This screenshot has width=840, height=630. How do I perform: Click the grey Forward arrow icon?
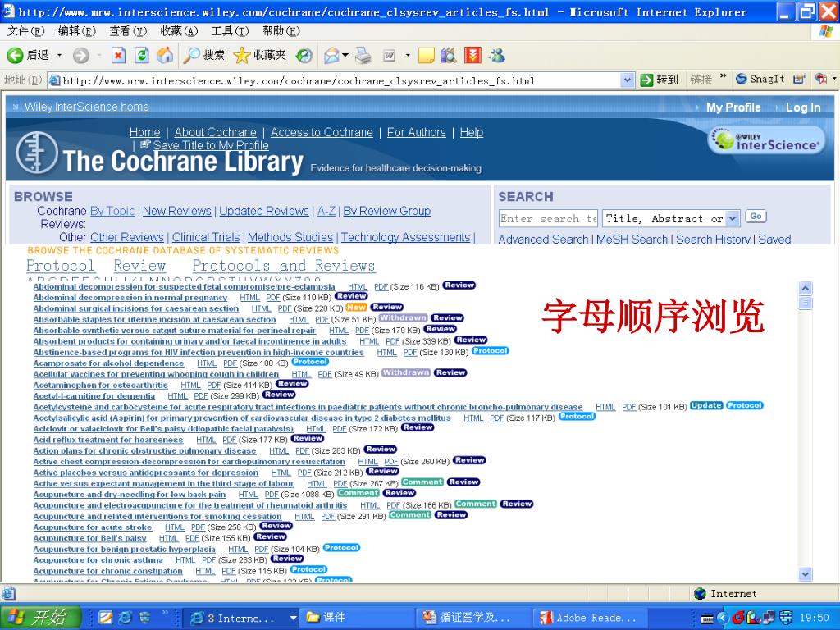(81, 55)
